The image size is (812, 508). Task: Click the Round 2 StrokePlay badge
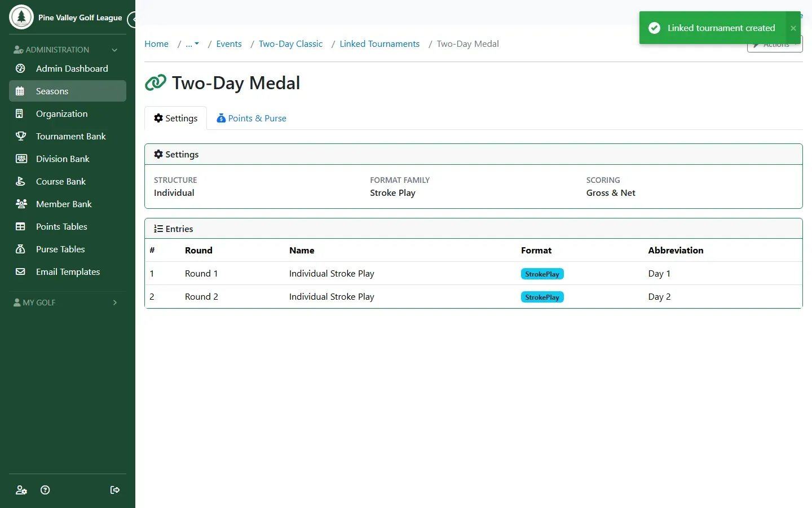click(542, 297)
